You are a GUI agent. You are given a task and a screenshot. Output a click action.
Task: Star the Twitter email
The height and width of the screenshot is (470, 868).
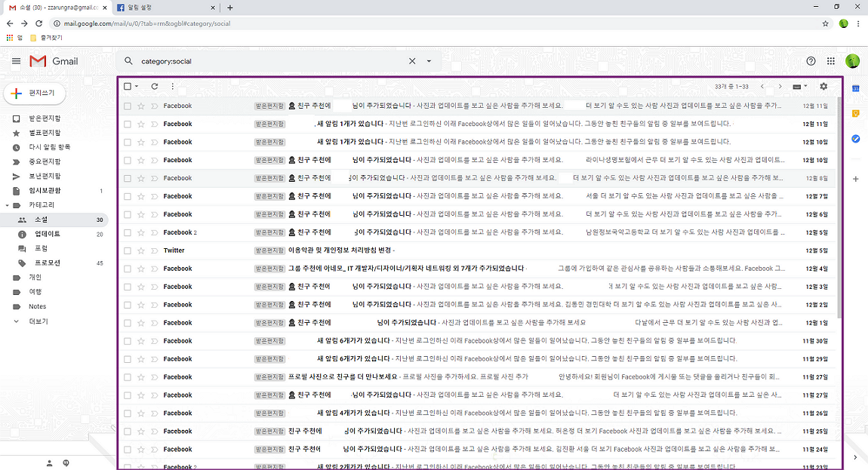click(x=140, y=250)
